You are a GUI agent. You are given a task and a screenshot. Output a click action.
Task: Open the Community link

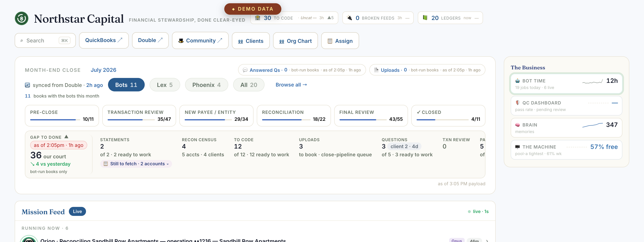tap(200, 40)
